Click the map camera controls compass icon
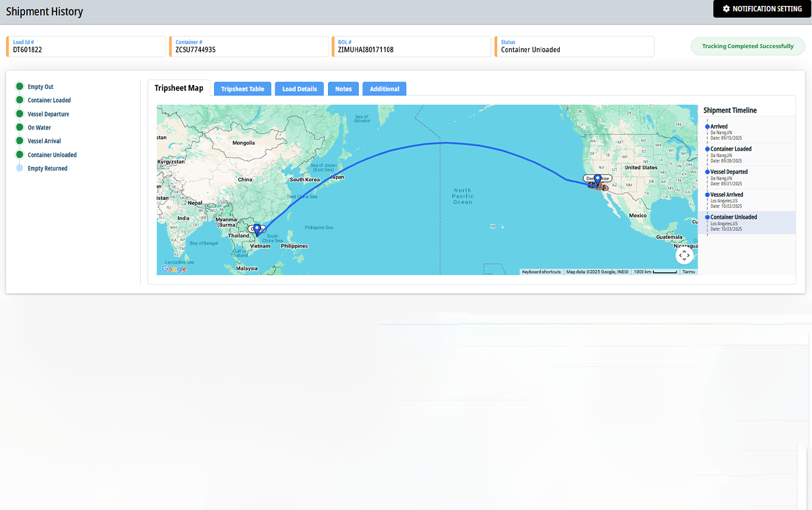Viewport: 812px width, 510px height. (684, 255)
